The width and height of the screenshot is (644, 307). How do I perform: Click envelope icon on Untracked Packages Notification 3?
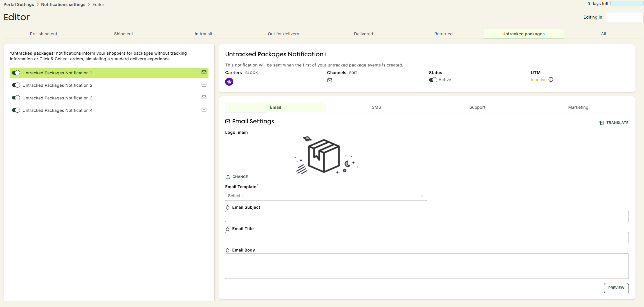[204, 97]
